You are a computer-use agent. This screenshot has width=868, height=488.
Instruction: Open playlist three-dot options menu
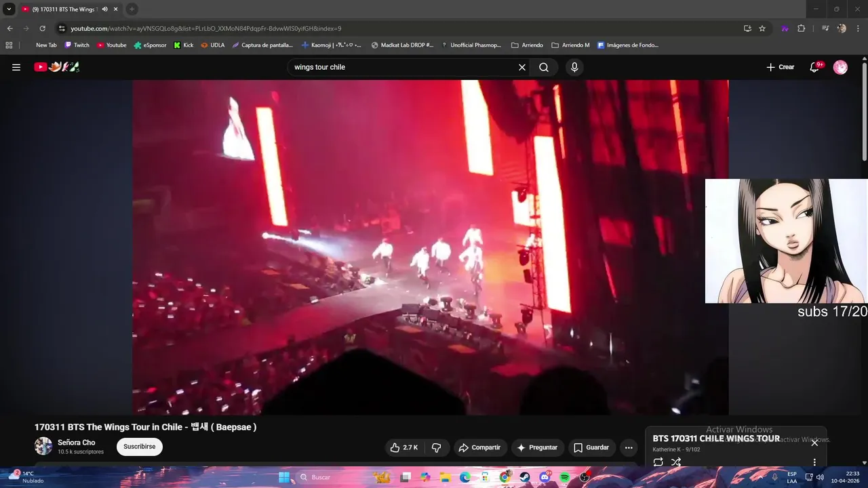click(x=814, y=462)
